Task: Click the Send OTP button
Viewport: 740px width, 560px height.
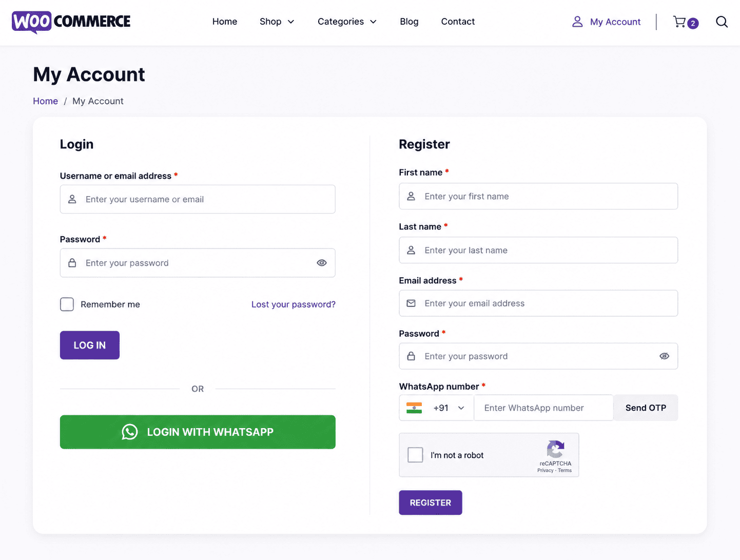Action: (646, 408)
